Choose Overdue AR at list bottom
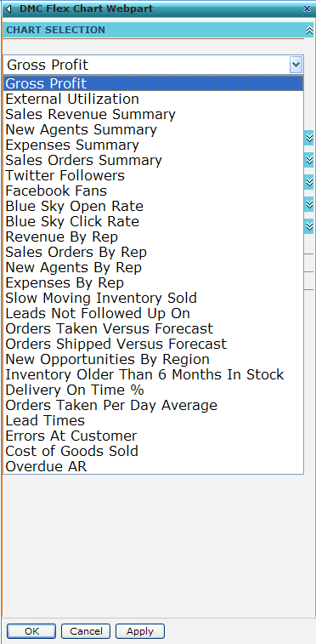Image resolution: width=316 pixels, height=644 pixels. 153,466
